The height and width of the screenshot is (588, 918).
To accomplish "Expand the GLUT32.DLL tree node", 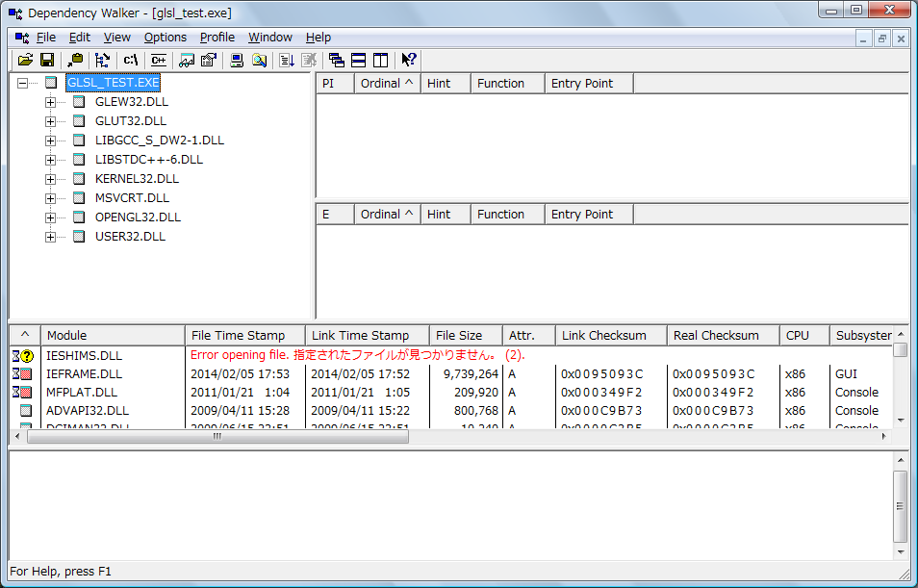I will [50, 122].
